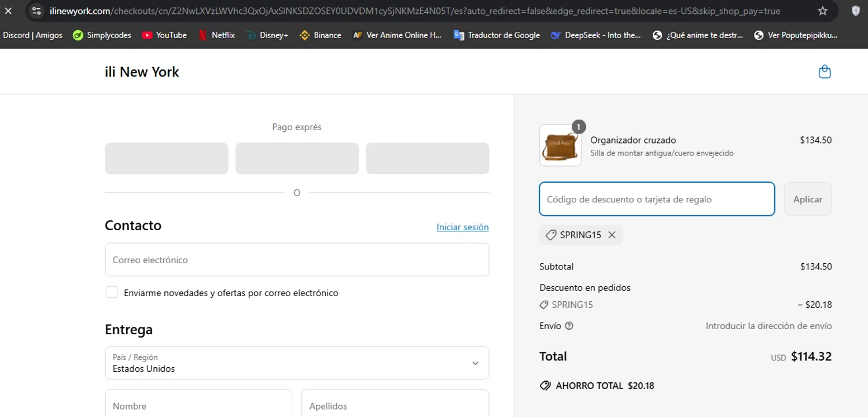868x417 pixels.
Task: Open site info icon in address bar
Action: click(x=36, y=11)
